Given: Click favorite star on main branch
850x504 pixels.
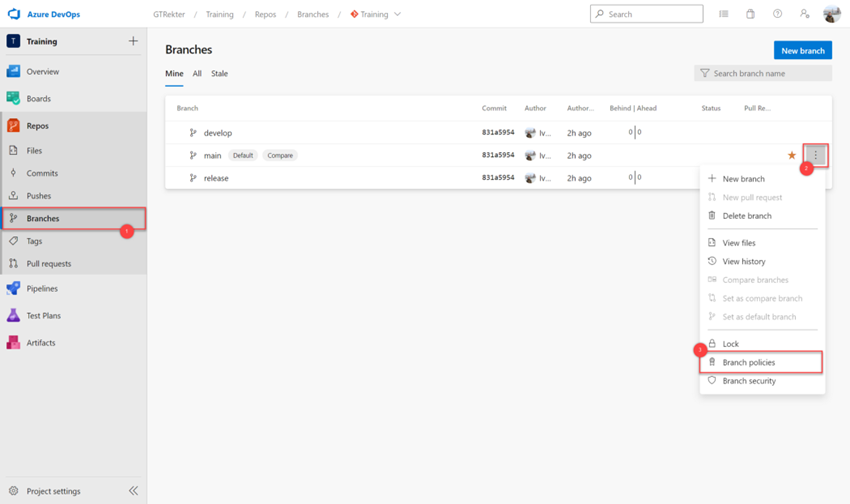Looking at the screenshot, I should tap(791, 156).
